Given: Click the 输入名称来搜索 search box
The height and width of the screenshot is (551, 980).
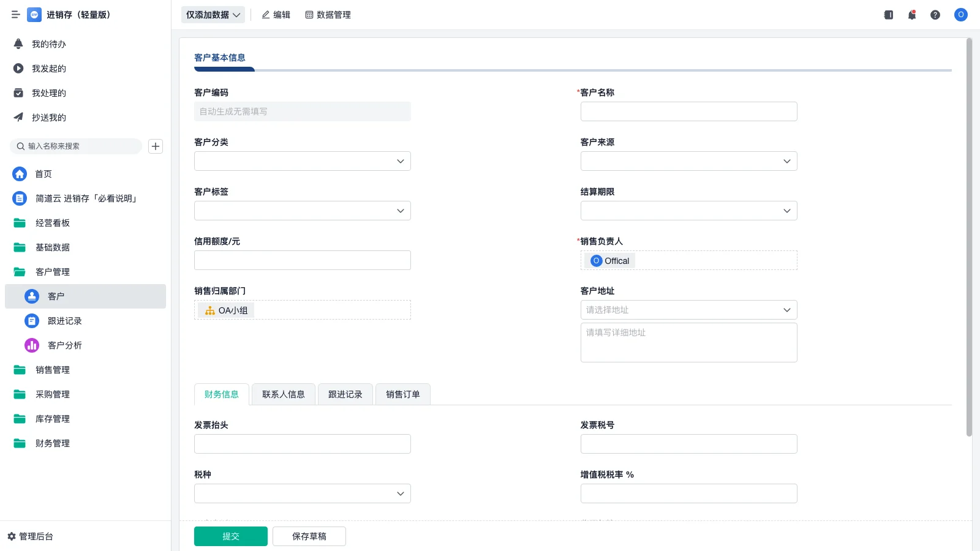Looking at the screenshot, I should (76, 146).
